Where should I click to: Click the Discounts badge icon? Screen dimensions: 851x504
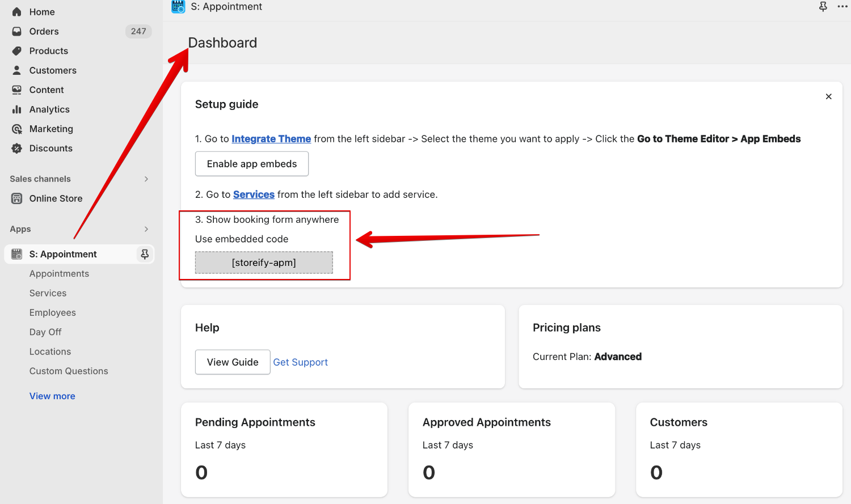(x=17, y=149)
